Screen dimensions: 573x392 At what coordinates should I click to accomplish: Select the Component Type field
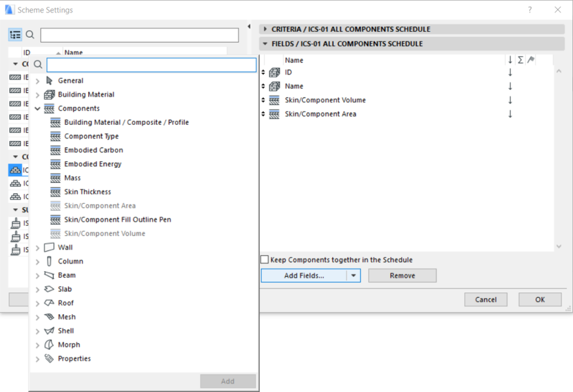pyautogui.click(x=91, y=136)
